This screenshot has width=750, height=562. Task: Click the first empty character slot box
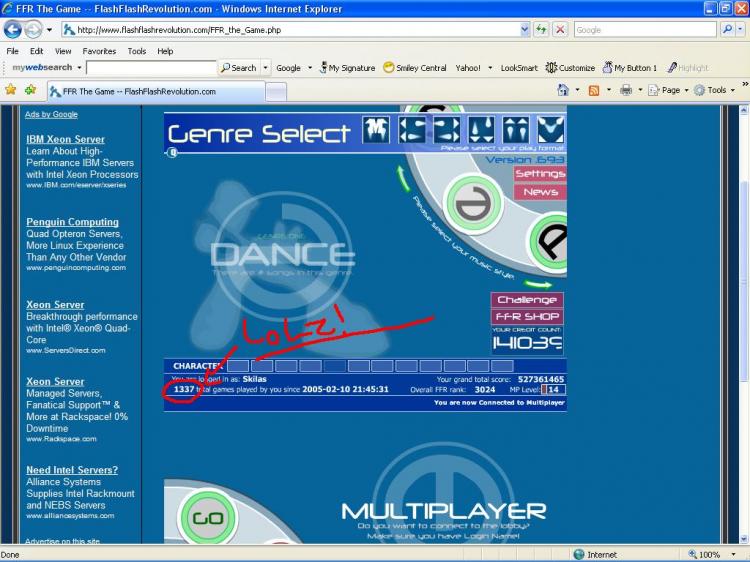click(x=238, y=366)
